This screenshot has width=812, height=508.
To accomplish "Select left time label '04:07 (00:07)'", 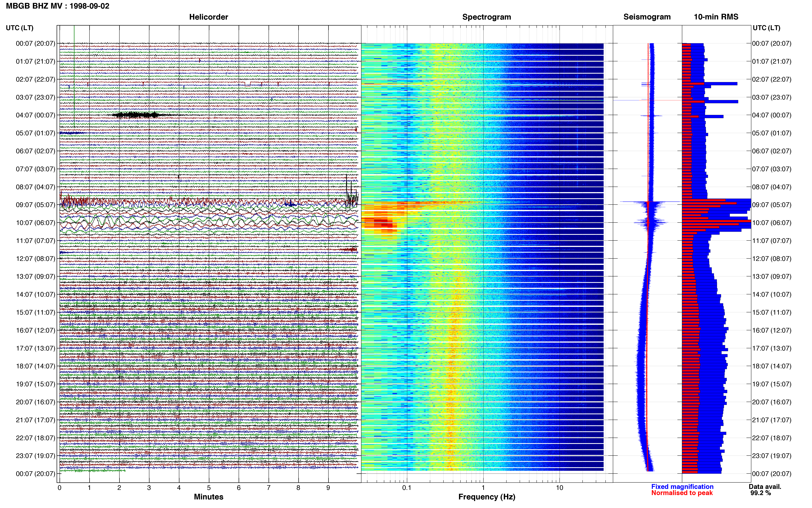I will tap(35, 115).
